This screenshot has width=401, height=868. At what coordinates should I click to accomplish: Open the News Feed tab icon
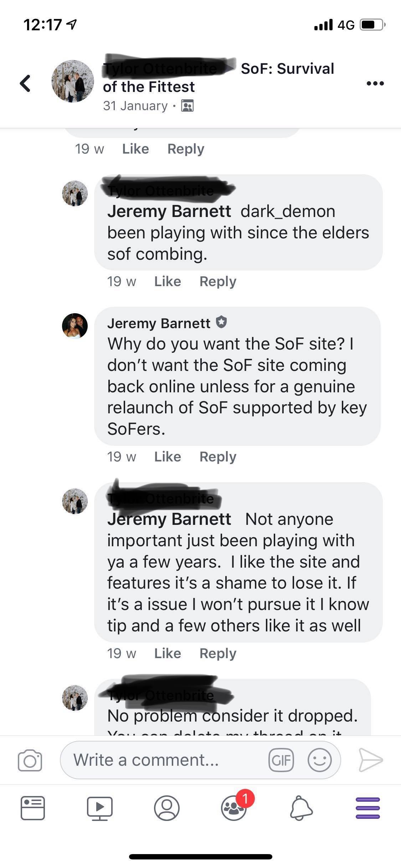[x=33, y=808]
